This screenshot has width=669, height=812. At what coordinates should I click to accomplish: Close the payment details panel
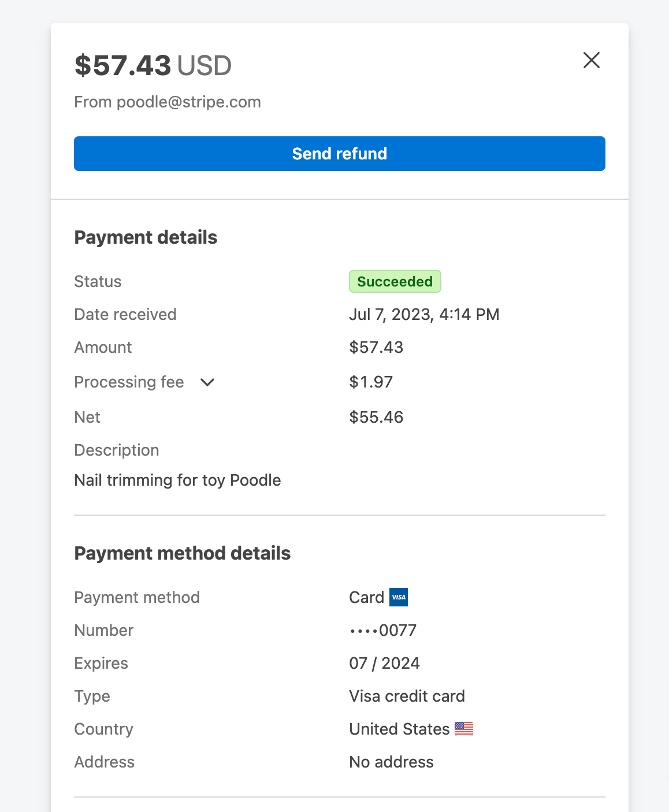pos(592,60)
